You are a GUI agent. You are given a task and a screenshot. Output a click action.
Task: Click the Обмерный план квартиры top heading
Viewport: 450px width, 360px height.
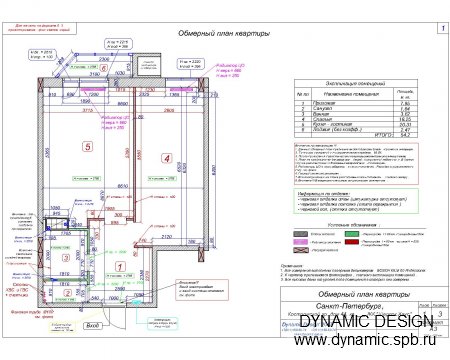(224, 33)
